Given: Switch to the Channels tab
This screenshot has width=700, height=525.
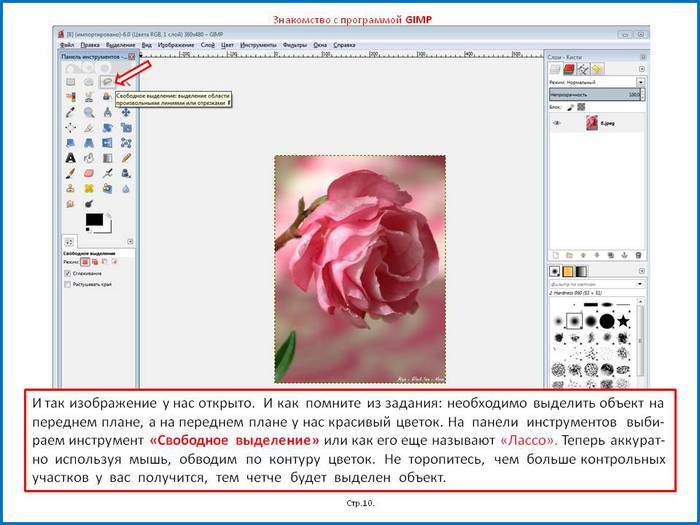Looking at the screenshot, I should [569, 69].
